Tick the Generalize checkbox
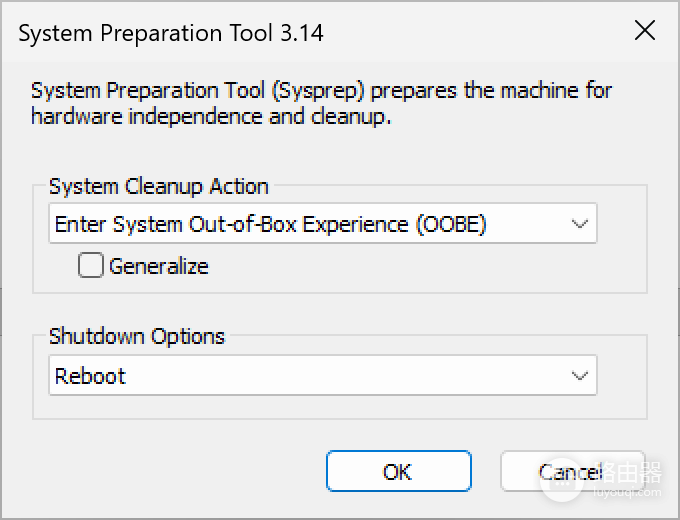This screenshot has width=680, height=520. (x=91, y=265)
